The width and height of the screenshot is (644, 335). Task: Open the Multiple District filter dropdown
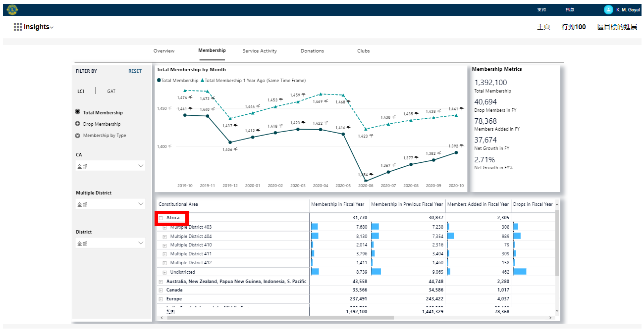coord(110,204)
